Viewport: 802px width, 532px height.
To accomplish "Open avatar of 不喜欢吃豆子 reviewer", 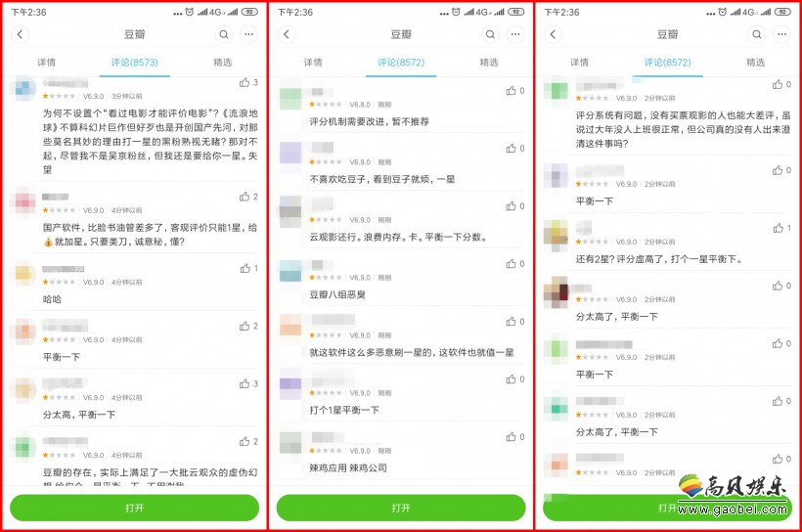I will pyautogui.click(x=290, y=153).
